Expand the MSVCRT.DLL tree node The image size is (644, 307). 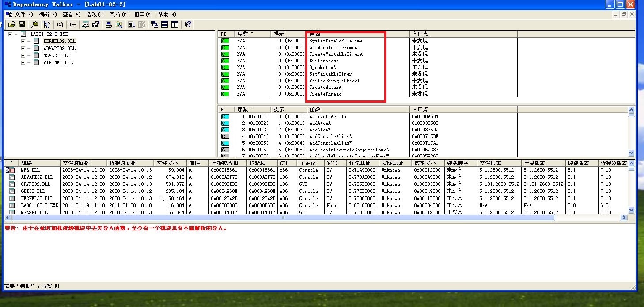[23, 55]
